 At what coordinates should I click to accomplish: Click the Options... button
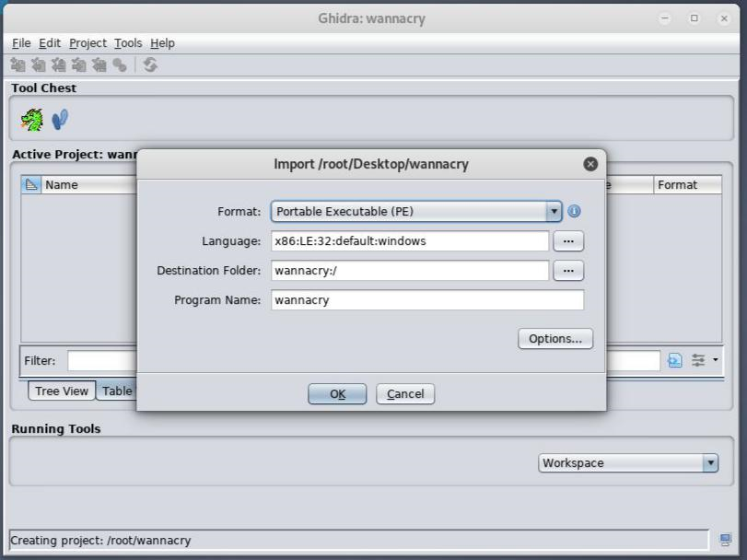pyautogui.click(x=554, y=338)
